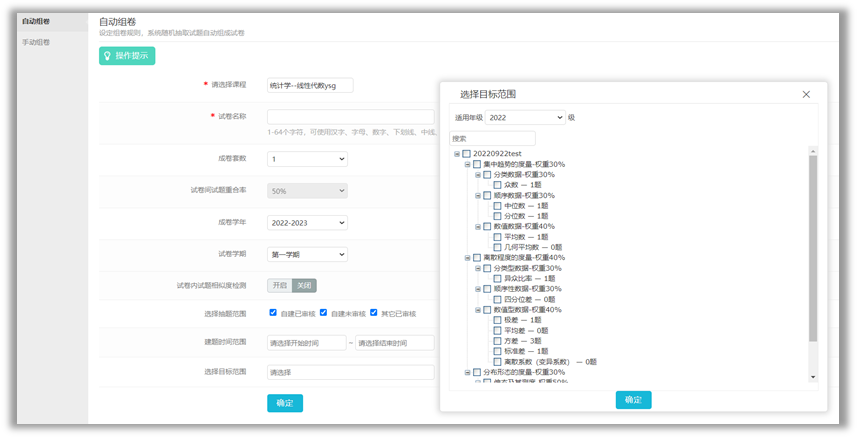857x438 pixels.
Task: Collapse the 数值型数据-权重40% tree node
Action: [x=478, y=310]
